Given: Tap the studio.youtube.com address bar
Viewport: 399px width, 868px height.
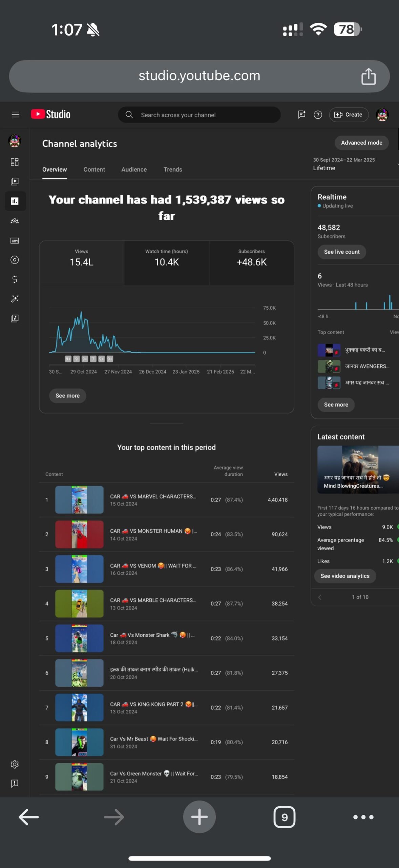Looking at the screenshot, I should (199, 76).
